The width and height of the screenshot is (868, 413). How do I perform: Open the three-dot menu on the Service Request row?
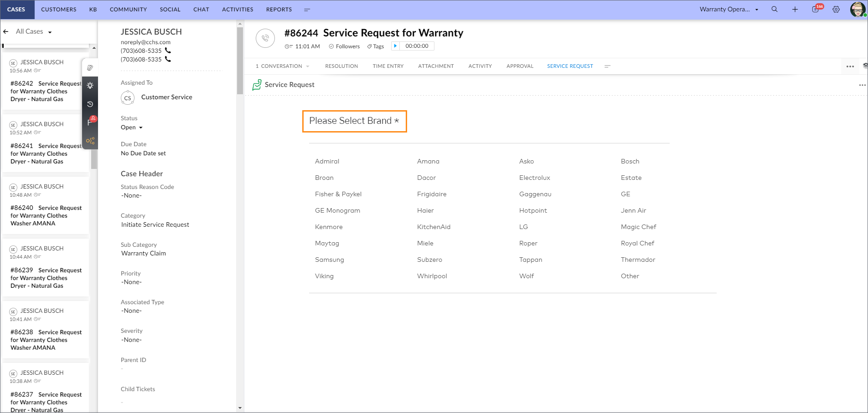tap(862, 85)
